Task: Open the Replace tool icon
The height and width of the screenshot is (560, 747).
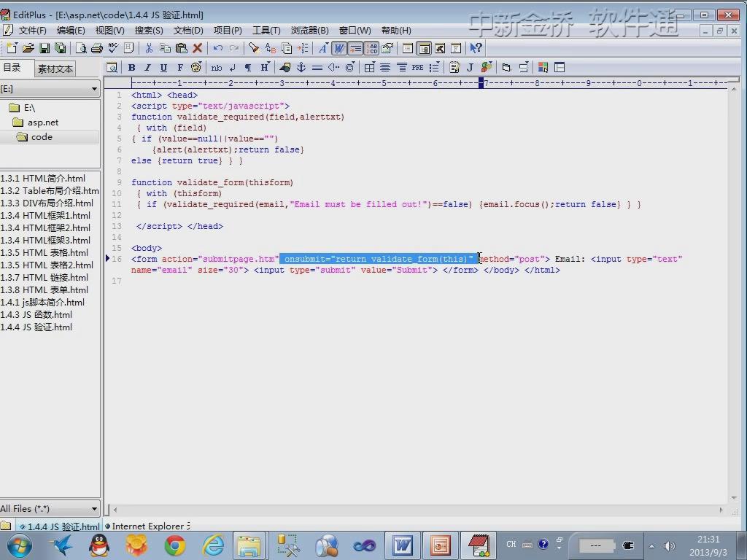Action: 270,48
